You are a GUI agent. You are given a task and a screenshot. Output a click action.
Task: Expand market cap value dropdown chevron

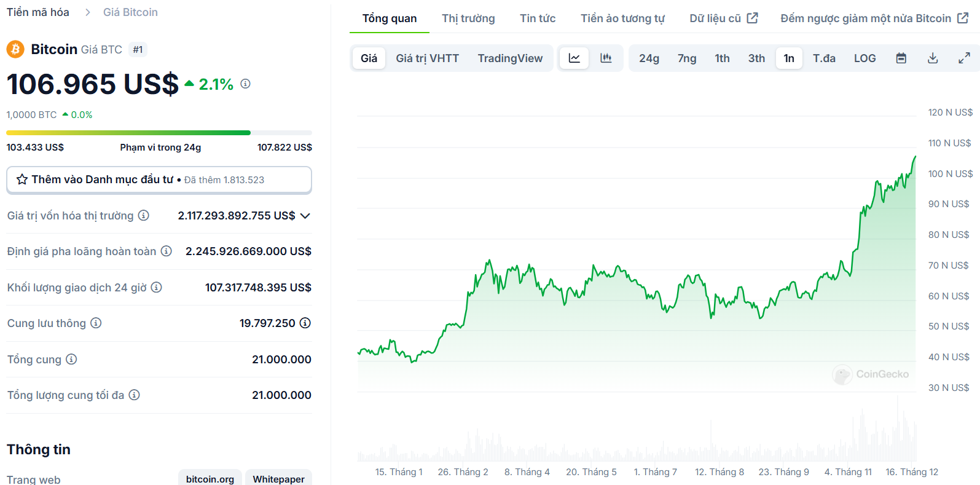[305, 216]
